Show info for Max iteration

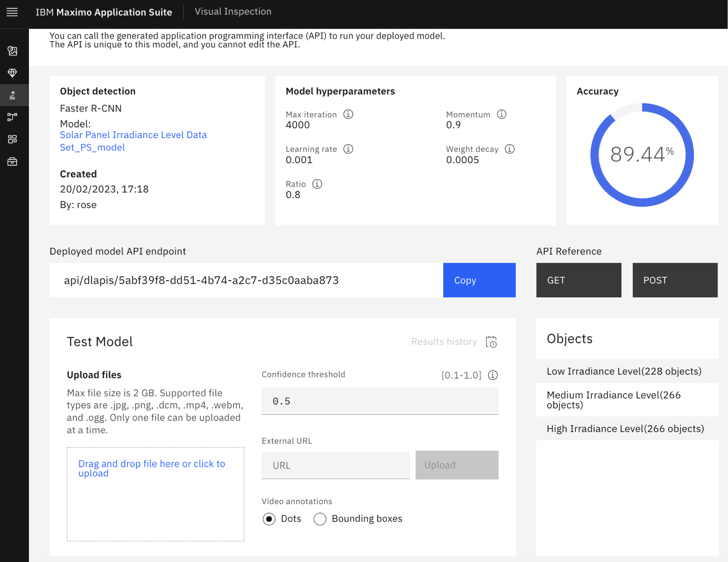coord(348,114)
